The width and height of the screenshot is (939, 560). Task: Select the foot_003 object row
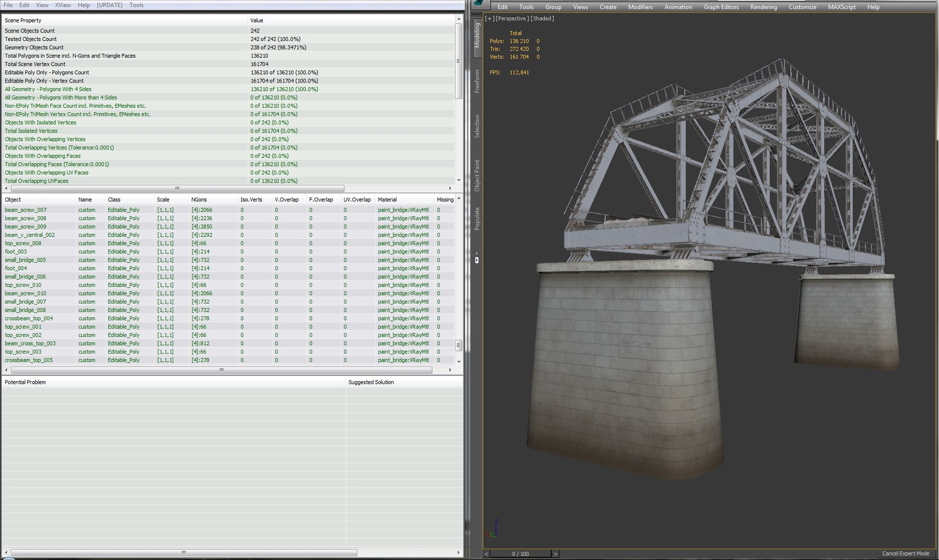tap(228, 251)
